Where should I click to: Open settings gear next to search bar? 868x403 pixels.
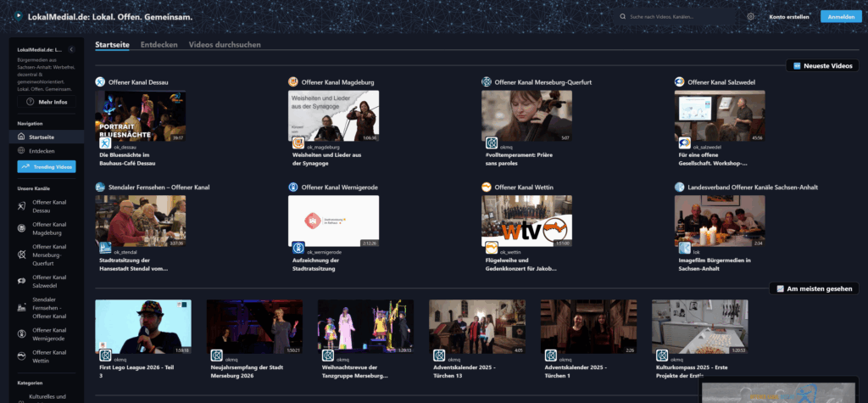click(x=751, y=16)
